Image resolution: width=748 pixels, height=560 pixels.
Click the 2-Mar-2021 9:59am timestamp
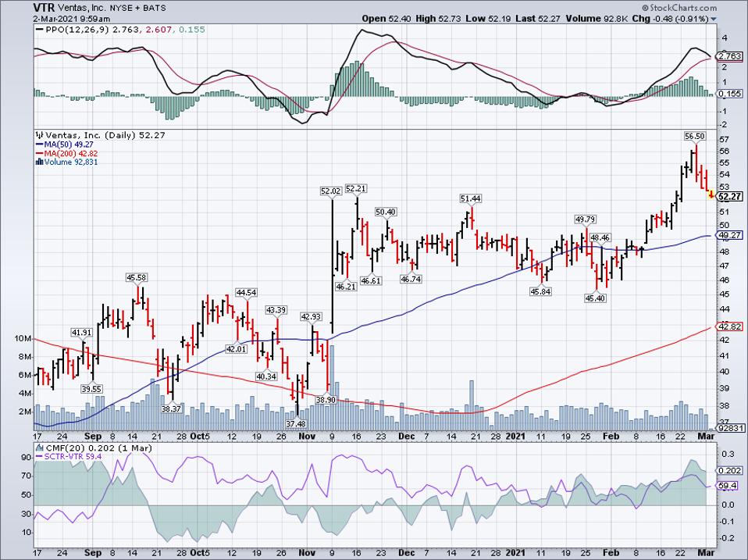pos(72,19)
